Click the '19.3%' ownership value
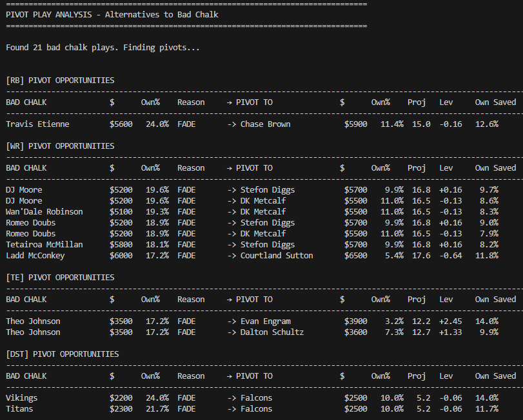Image resolution: width=523 pixels, height=420 pixels. point(157,212)
